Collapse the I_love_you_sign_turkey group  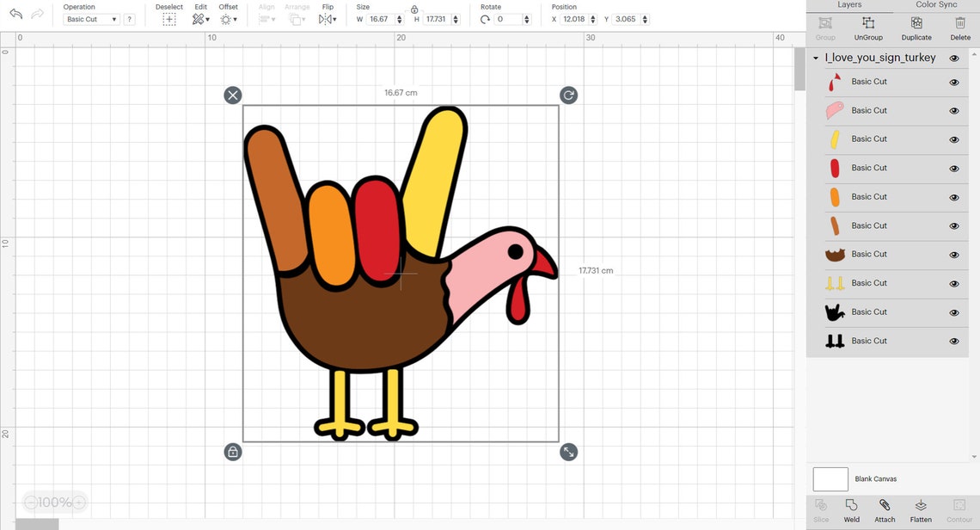click(x=815, y=58)
